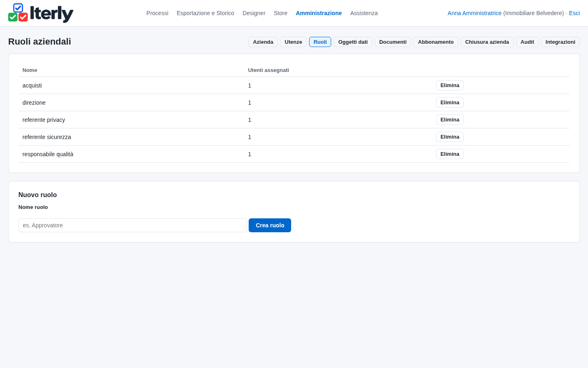Viewport: 588px width, 368px height.
Task: Click the Iterly logo
Action: (41, 13)
